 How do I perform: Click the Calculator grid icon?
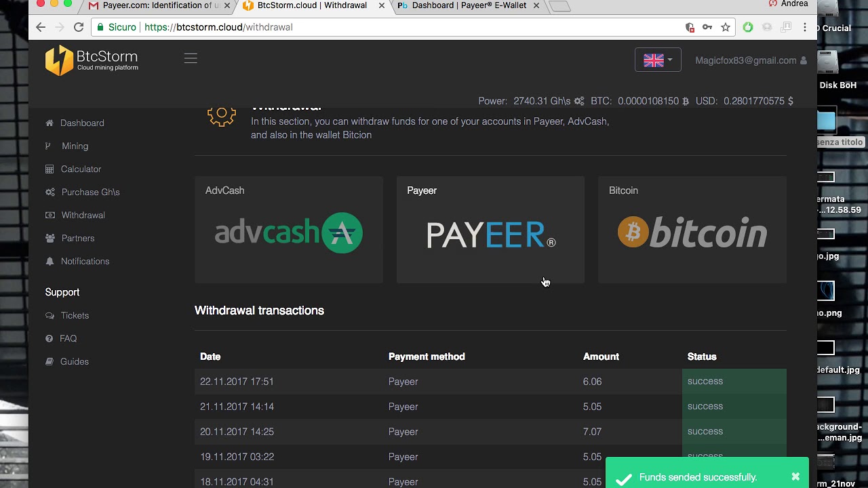[x=50, y=169]
